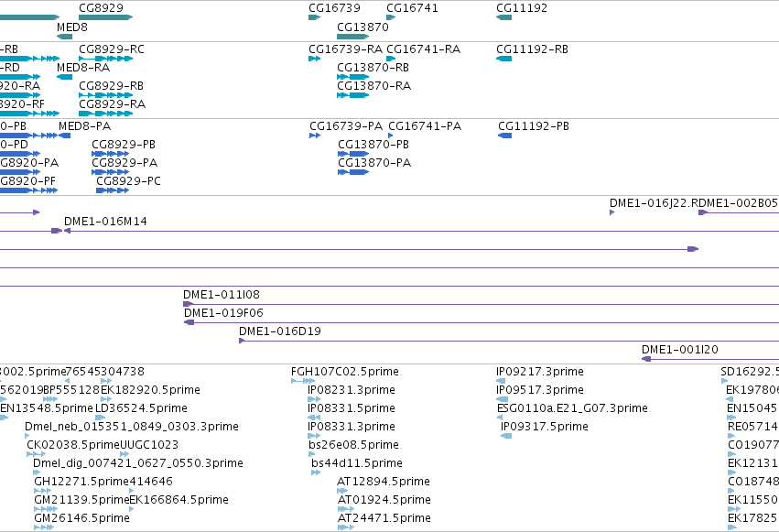Select EST AT12894.5prime
The height and width of the screenshot is (532, 779).
pos(342,492)
